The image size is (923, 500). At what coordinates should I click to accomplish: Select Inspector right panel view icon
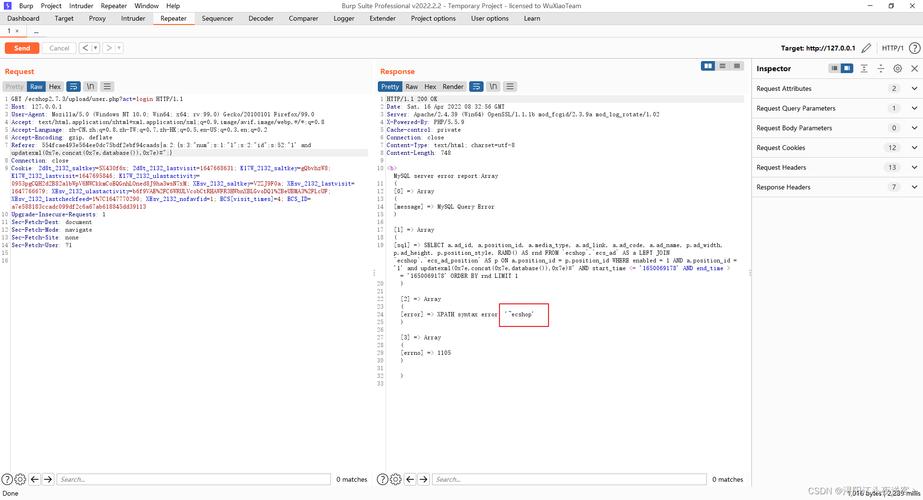846,68
